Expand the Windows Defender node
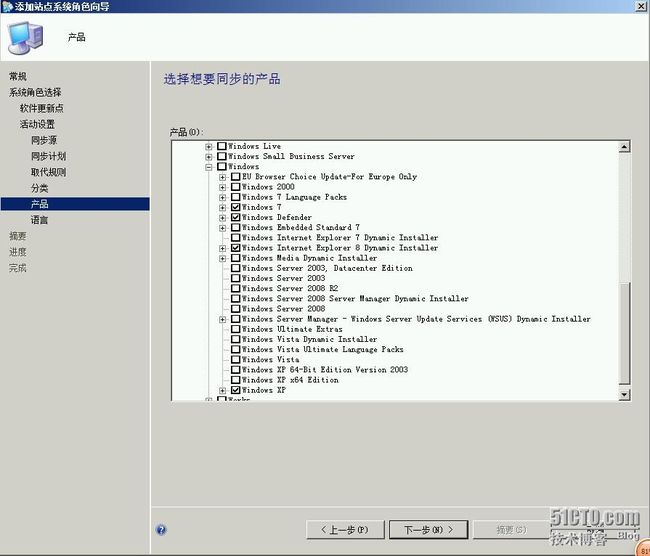 coord(223,218)
